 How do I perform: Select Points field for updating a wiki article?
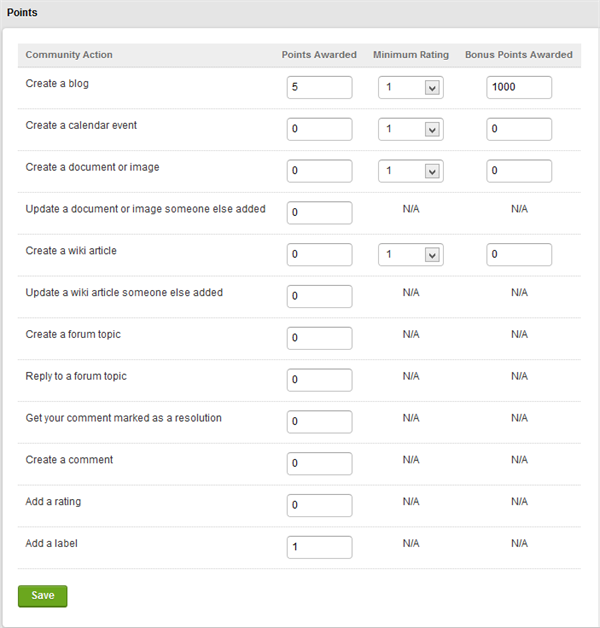[x=319, y=296]
